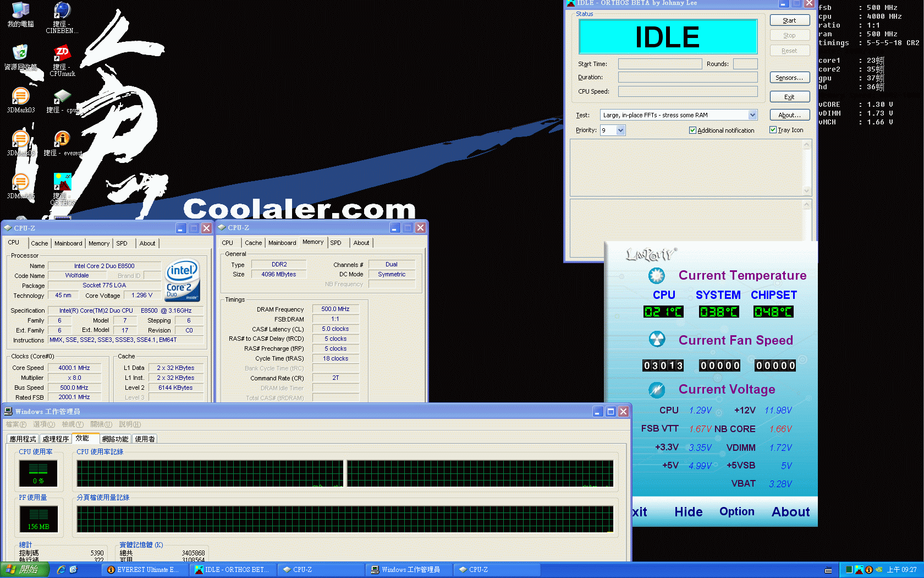Viewport: 924px width, 578px height.
Task: Click Hide in the LanParty monitor
Action: click(x=689, y=512)
